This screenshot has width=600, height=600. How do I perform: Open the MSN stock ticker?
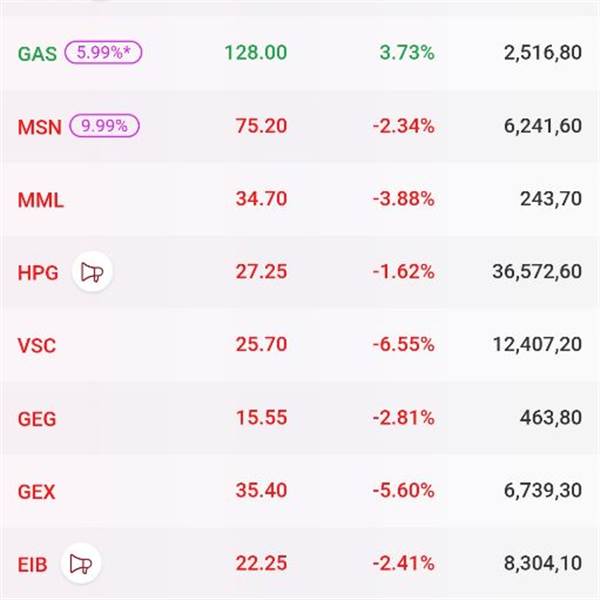(x=40, y=127)
